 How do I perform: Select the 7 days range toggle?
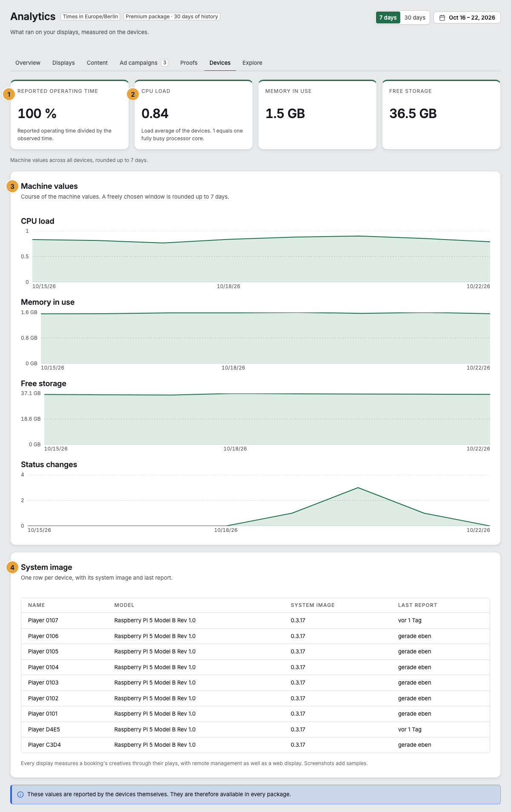388,17
